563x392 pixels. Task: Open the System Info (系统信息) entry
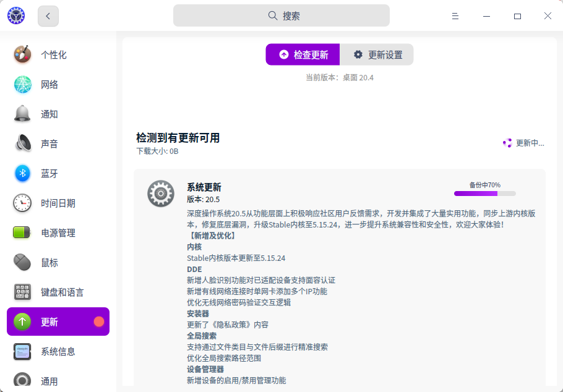tap(58, 352)
